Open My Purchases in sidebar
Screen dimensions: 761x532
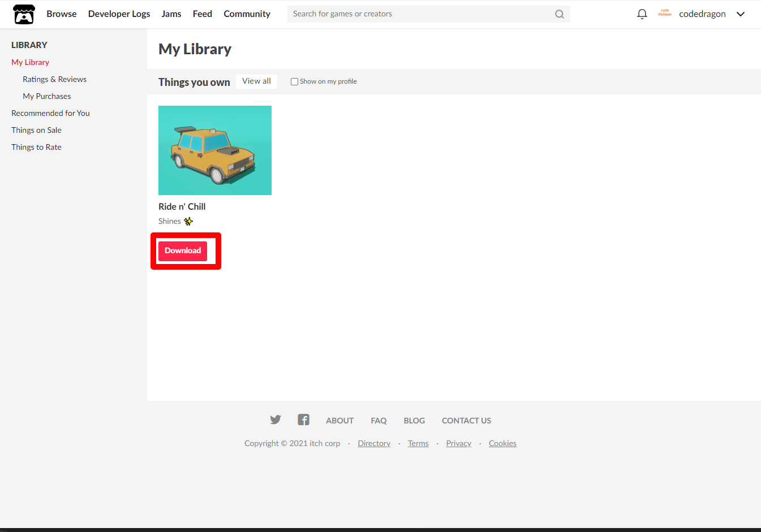(47, 96)
